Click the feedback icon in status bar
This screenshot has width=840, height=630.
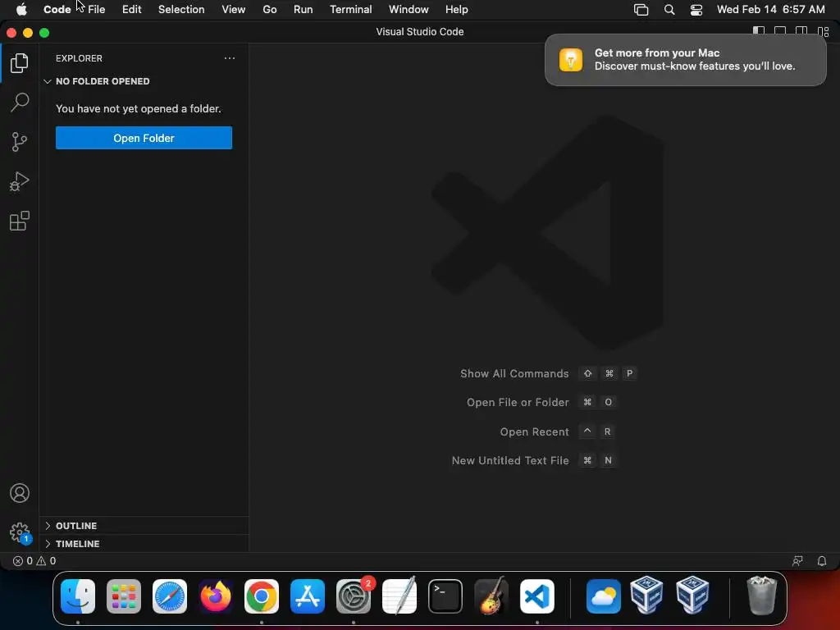tap(797, 561)
